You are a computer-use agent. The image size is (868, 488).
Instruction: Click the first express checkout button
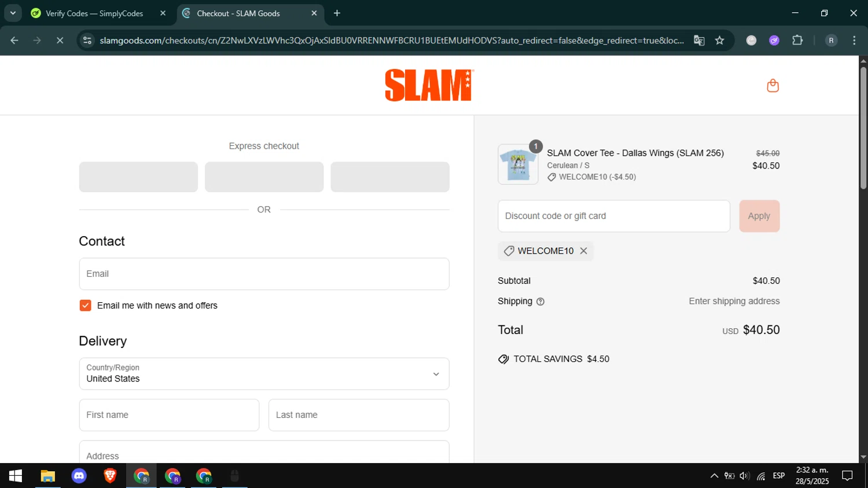[x=138, y=177]
